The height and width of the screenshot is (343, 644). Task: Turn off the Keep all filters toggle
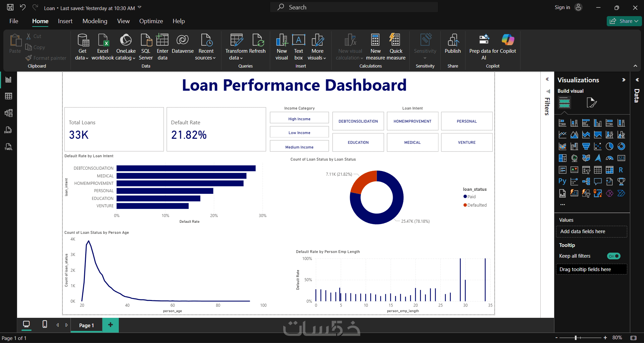[x=614, y=256]
